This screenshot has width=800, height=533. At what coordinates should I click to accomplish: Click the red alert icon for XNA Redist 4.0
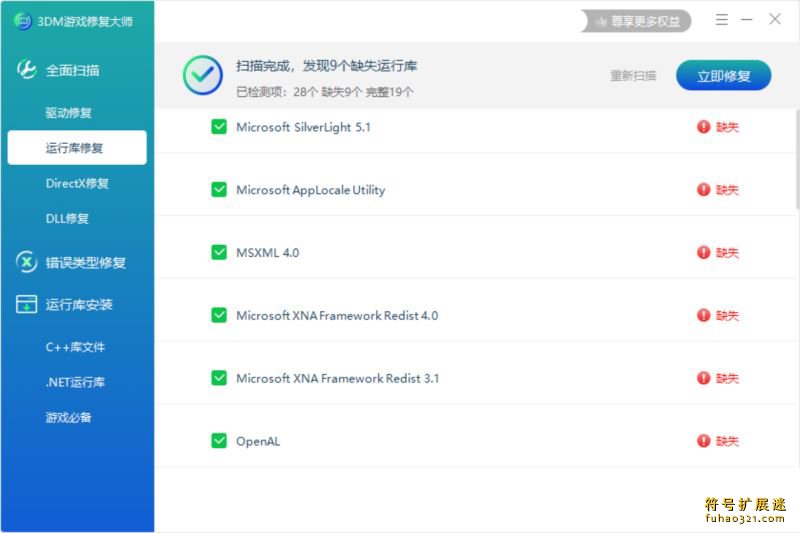704,315
